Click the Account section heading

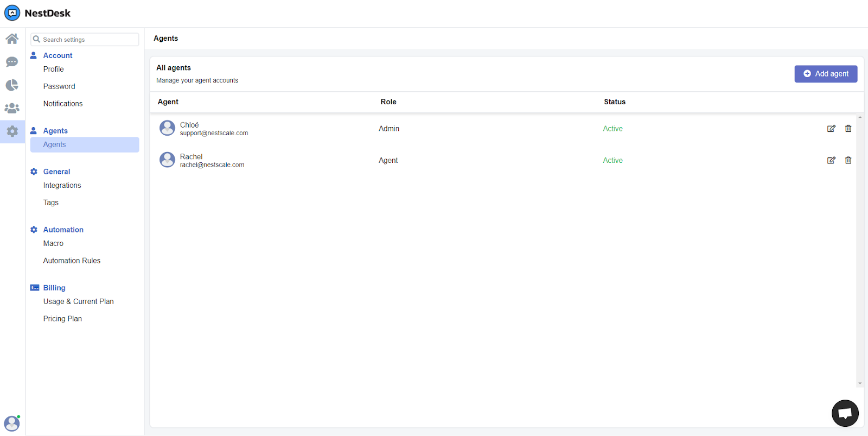pyautogui.click(x=58, y=55)
